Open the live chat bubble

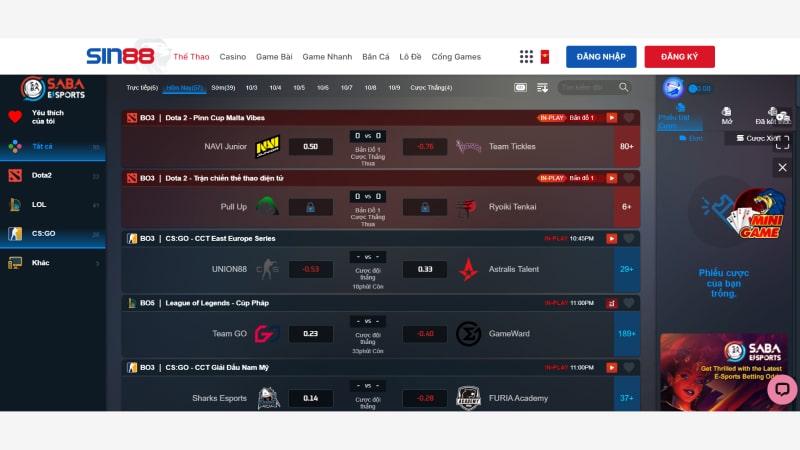782,389
